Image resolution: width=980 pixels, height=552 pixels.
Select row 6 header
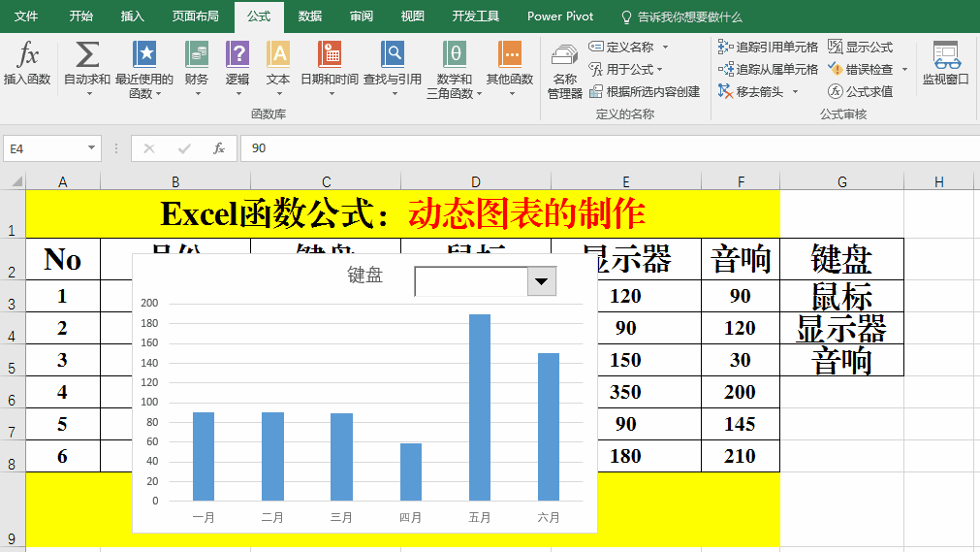click(12, 392)
